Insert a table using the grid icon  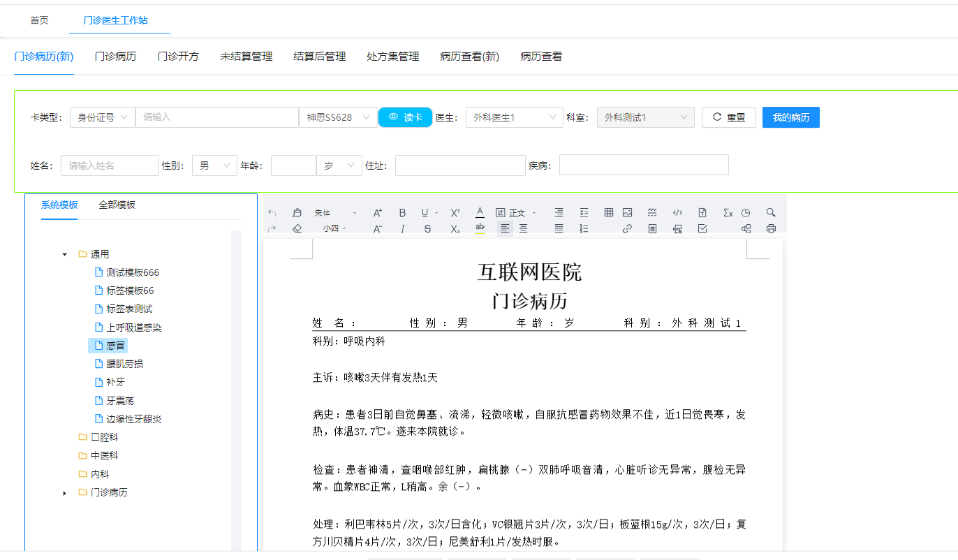point(609,213)
